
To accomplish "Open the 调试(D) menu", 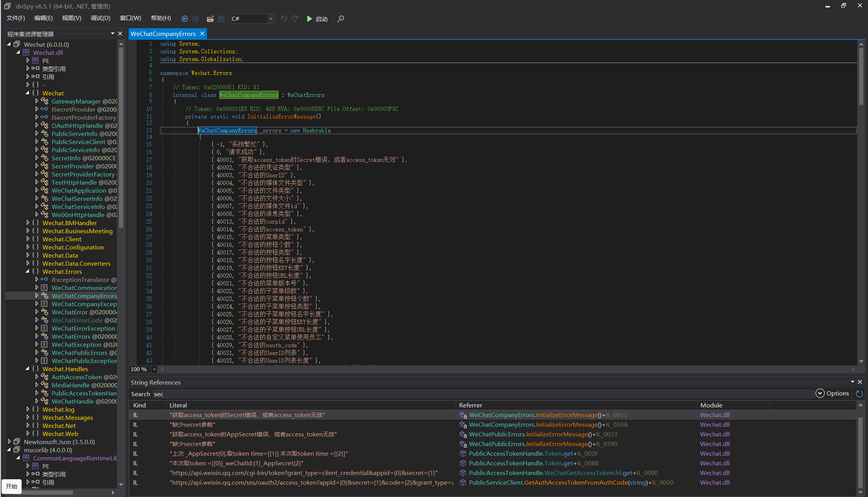I will tap(100, 18).
